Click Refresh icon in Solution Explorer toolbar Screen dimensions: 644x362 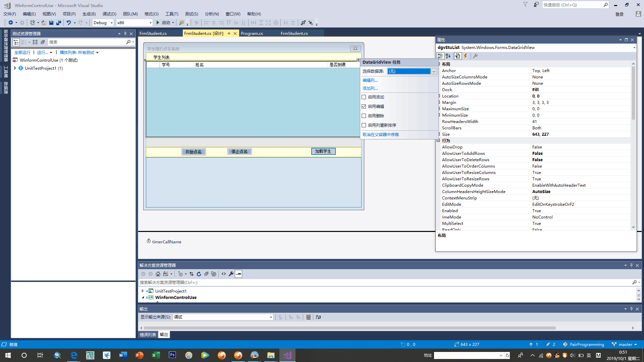(199, 274)
